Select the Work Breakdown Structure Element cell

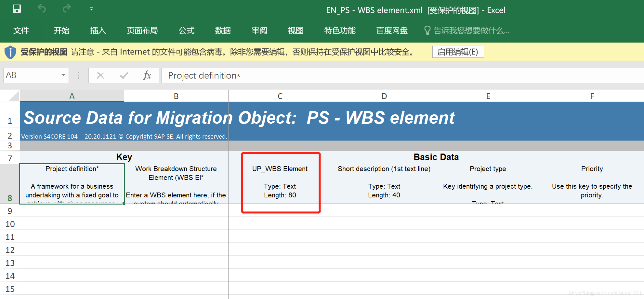[x=176, y=184]
